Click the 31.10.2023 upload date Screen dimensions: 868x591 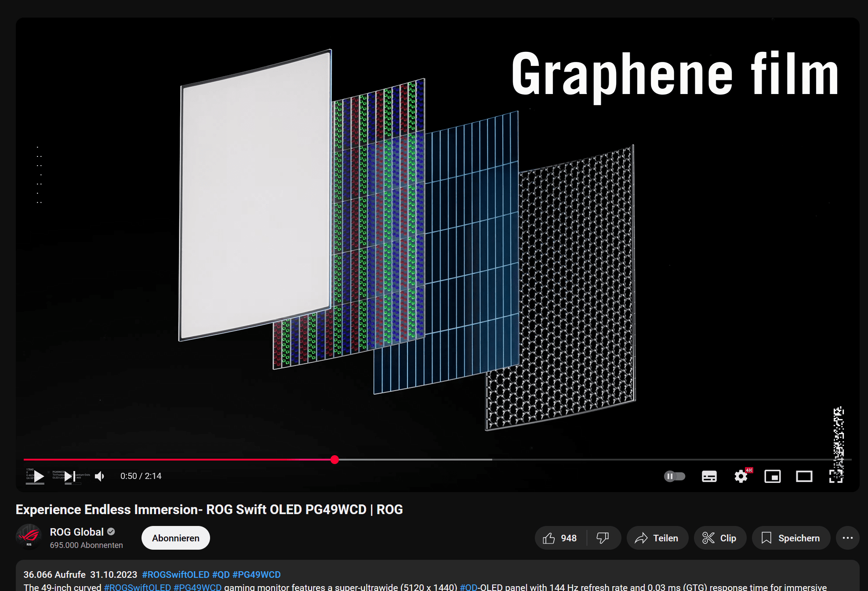point(114,575)
